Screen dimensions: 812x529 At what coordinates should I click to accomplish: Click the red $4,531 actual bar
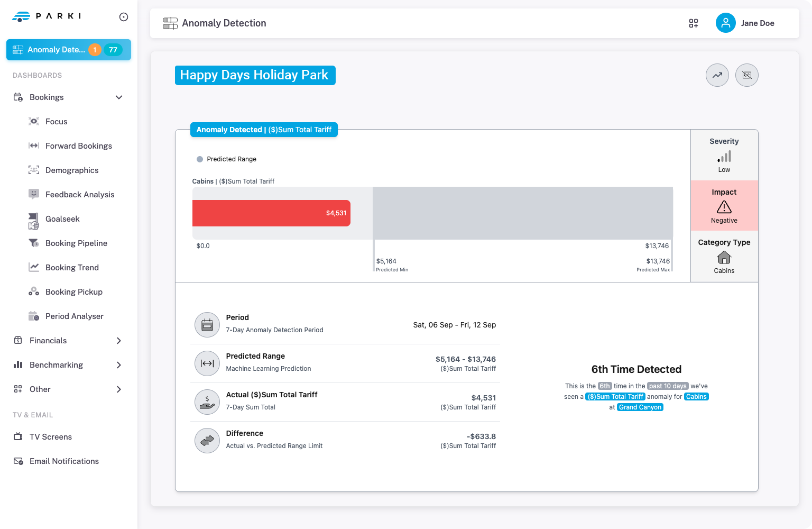271,213
